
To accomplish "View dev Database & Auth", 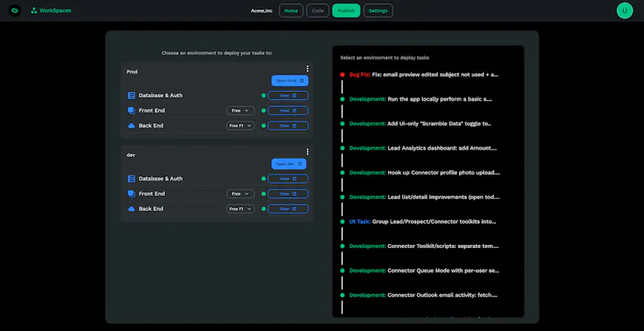I will coord(288,179).
